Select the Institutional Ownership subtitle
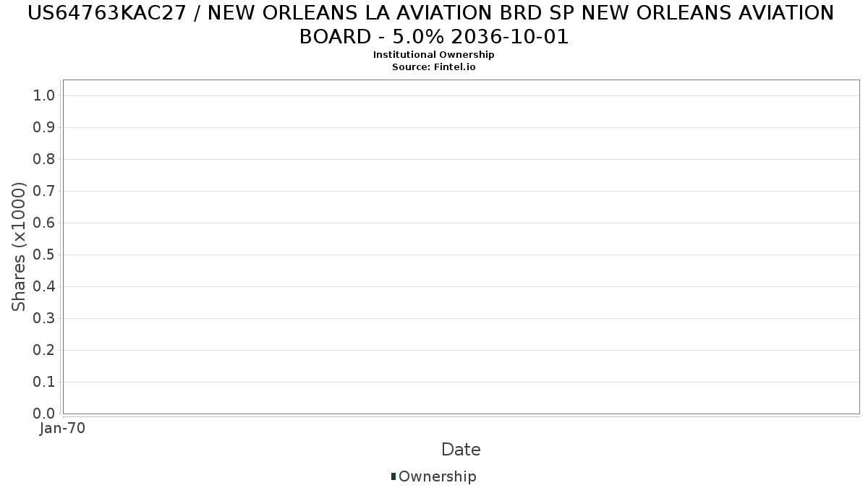The height and width of the screenshot is (488, 868). 434,55
